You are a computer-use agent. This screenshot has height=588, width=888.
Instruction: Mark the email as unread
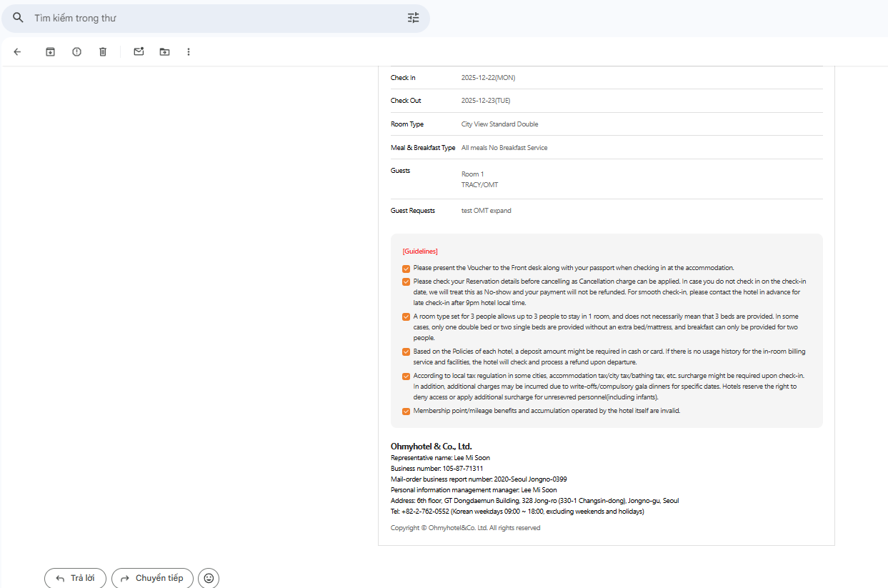pos(139,51)
